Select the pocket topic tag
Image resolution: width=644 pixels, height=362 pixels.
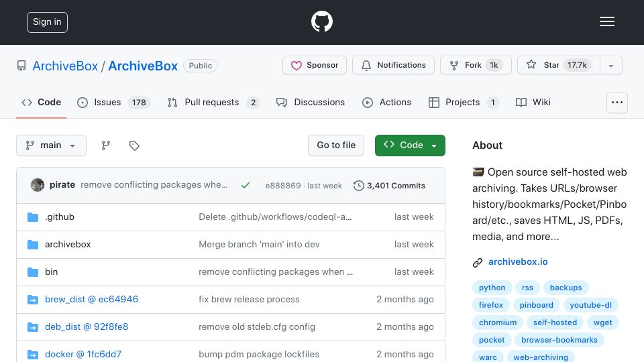[x=492, y=340]
